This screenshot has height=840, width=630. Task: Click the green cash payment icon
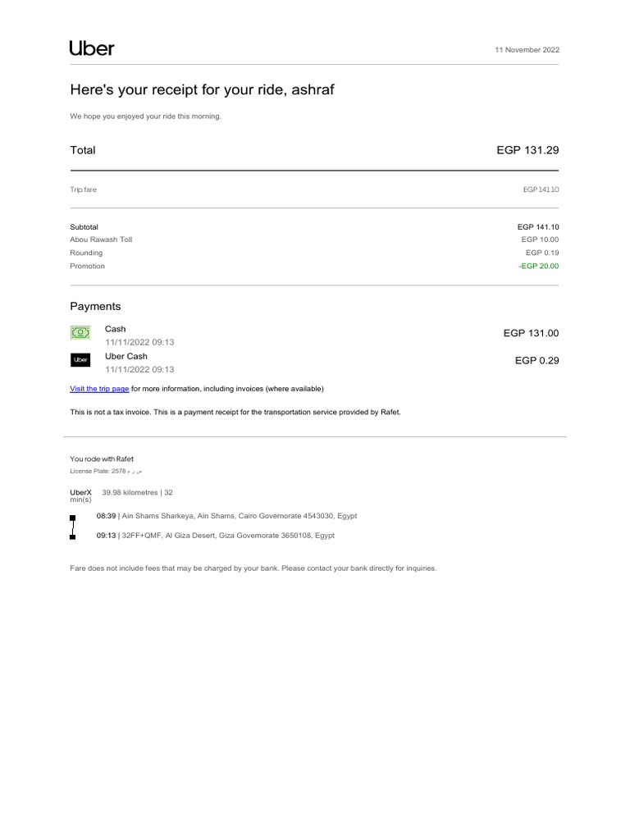coord(80,333)
